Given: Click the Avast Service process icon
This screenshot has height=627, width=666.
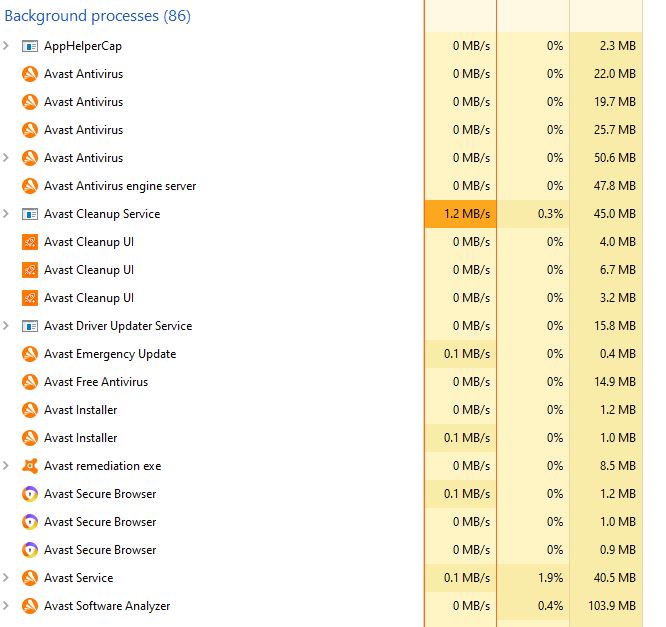Looking at the screenshot, I should (30, 578).
